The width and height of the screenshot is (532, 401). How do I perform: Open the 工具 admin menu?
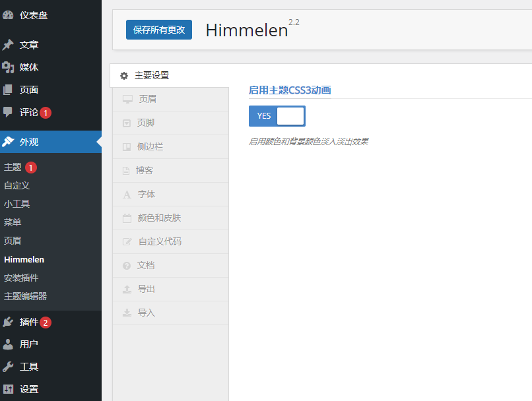pyautogui.click(x=51, y=367)
